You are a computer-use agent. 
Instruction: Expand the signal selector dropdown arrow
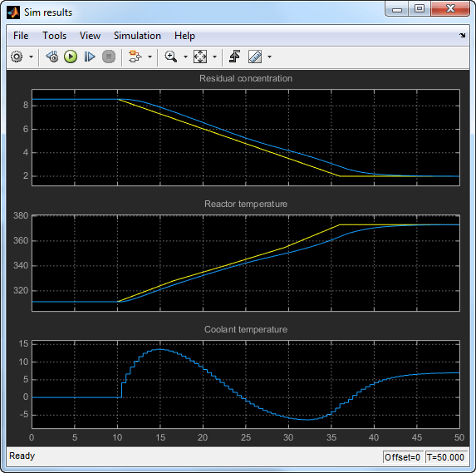[150, 57]
